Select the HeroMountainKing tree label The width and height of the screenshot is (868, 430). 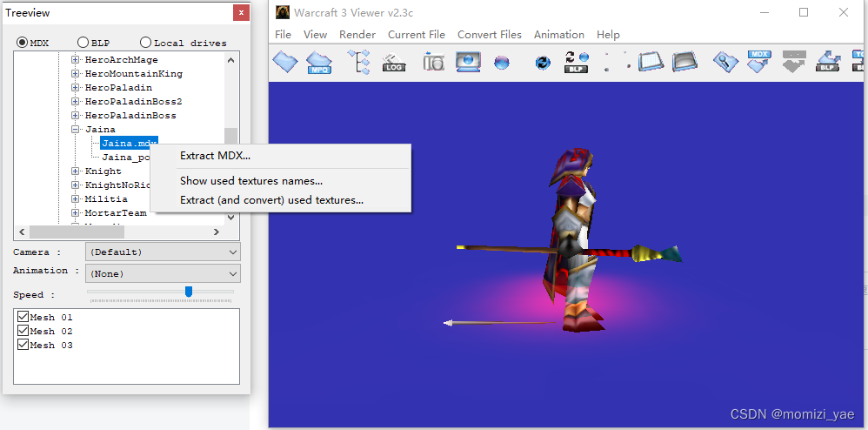(x=133, y=73)
